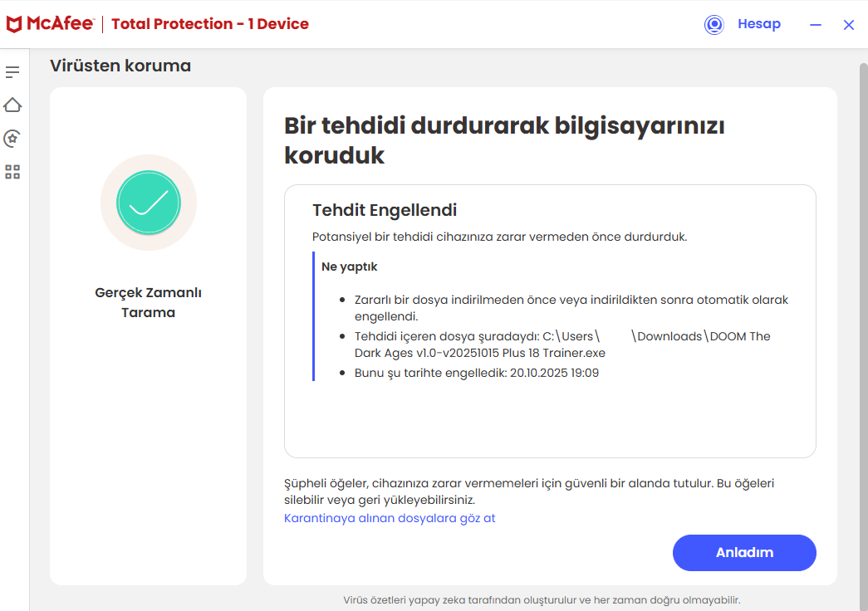
Task: Open the hamburger navigation menu
Action: coord(12,72)
